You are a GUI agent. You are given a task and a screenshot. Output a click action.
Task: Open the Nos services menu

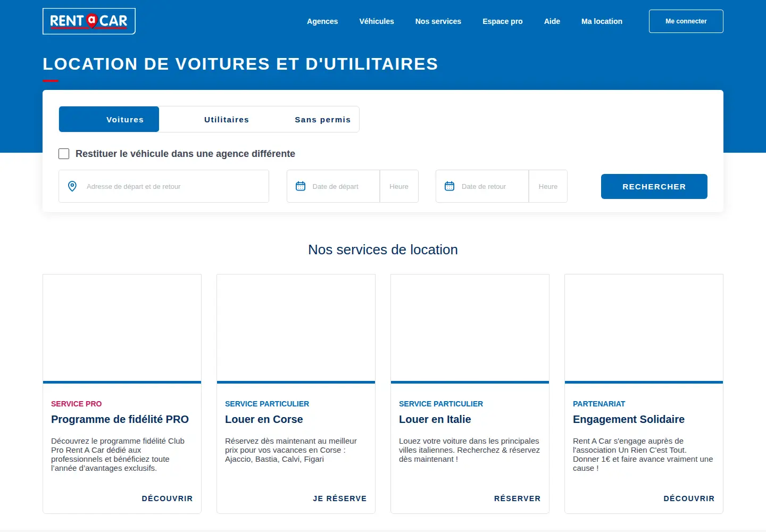point(438,21)
